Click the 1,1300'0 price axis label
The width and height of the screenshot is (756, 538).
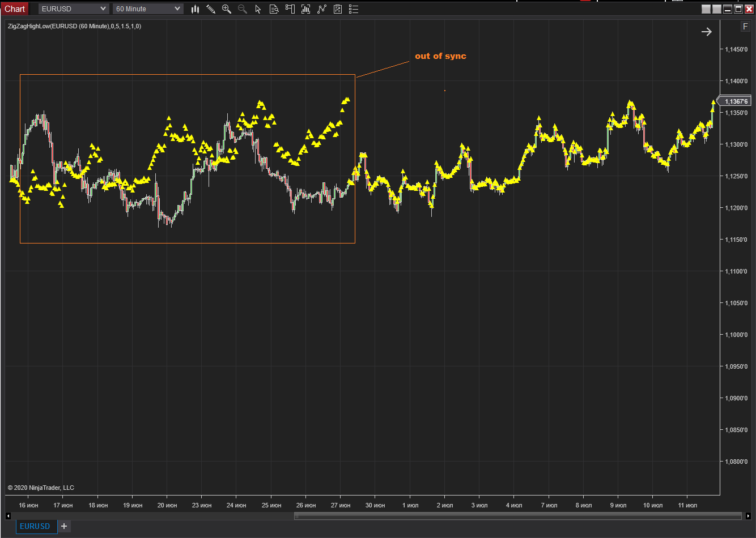(737, 144)
